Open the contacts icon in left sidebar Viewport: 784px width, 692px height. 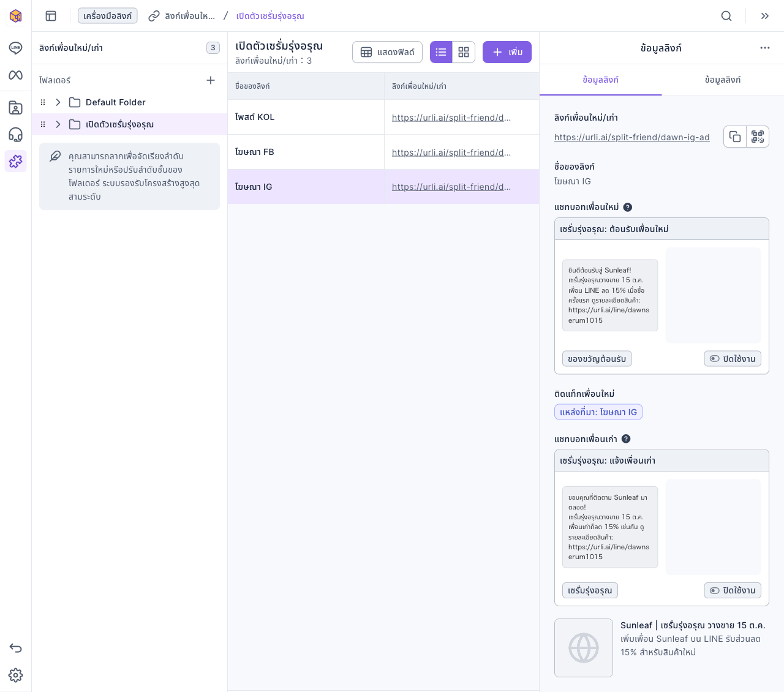pyautogui.click(x=16, y=108)
